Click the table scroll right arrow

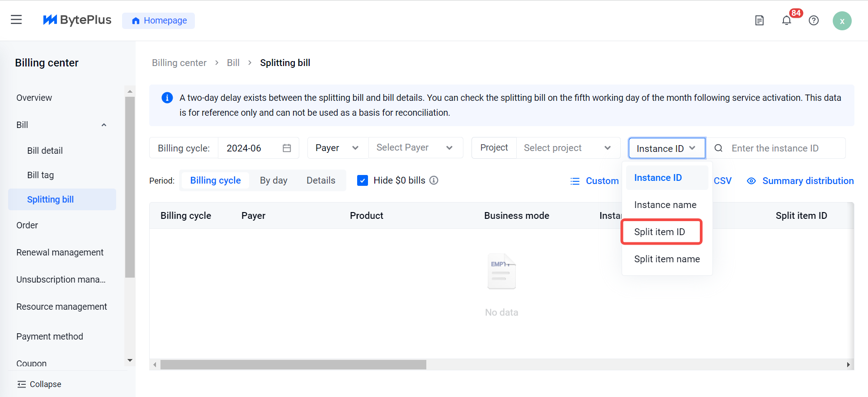[848, 365]
